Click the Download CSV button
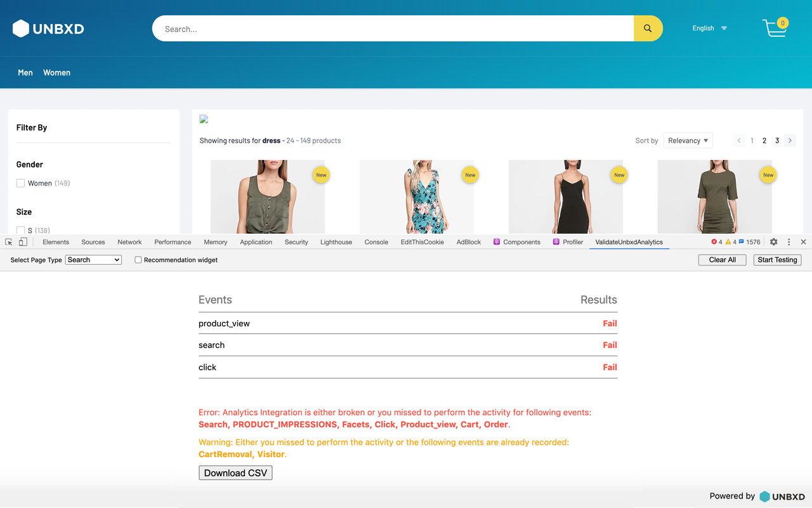The height and width of the screenshot is (508, 812). [x=235, y=473]
